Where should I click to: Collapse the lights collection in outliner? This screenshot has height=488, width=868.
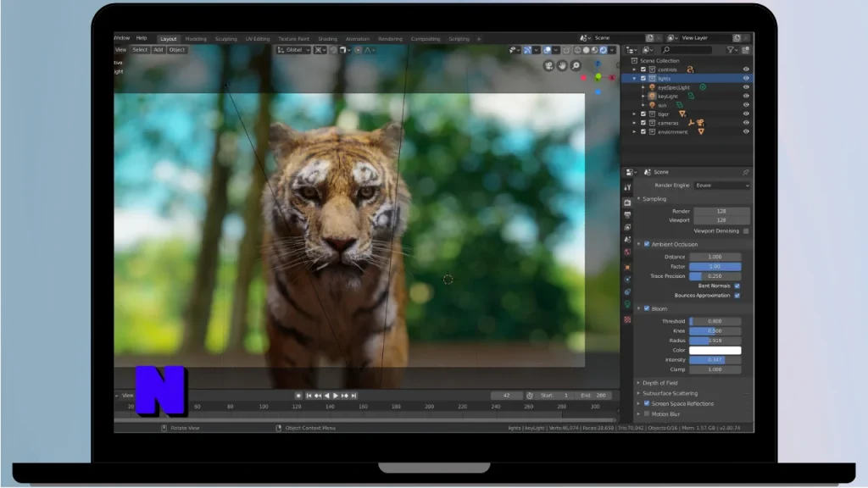(x=634, y=79)
